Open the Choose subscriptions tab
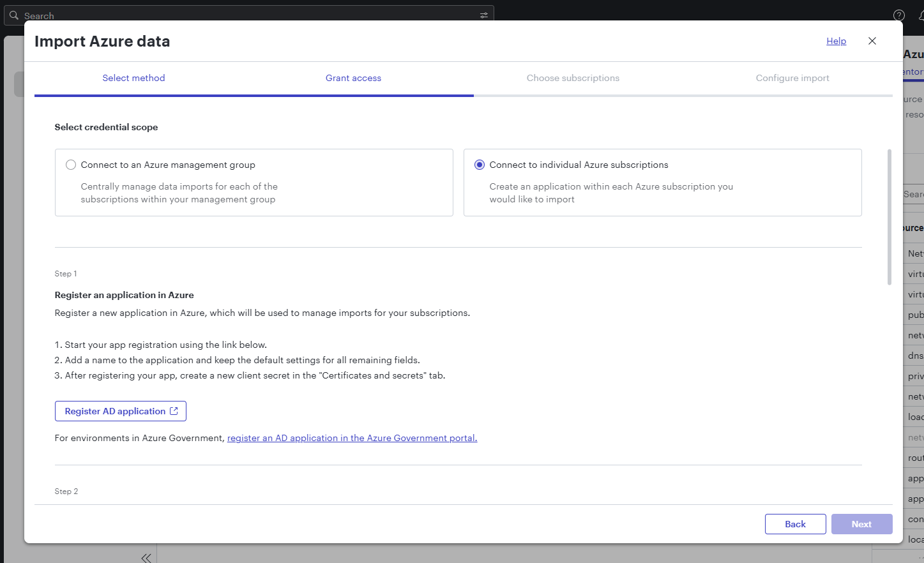 (573, 78)
